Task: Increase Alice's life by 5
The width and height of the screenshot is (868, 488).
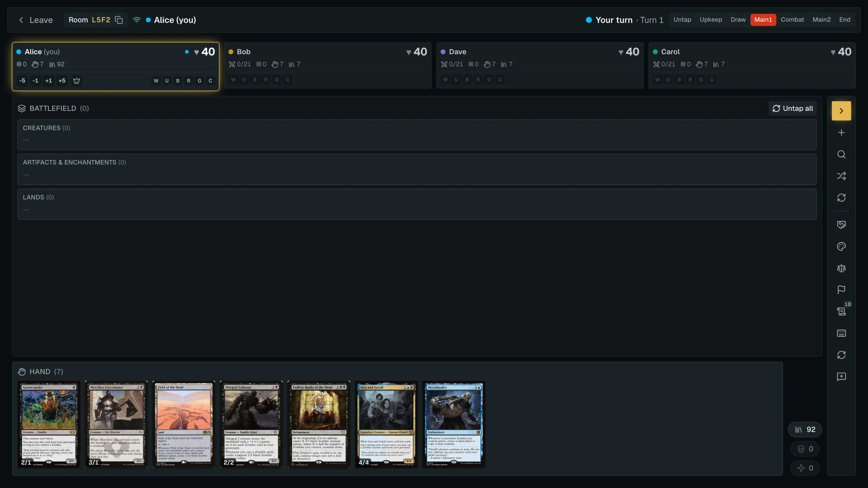Action: click(62, 81)
